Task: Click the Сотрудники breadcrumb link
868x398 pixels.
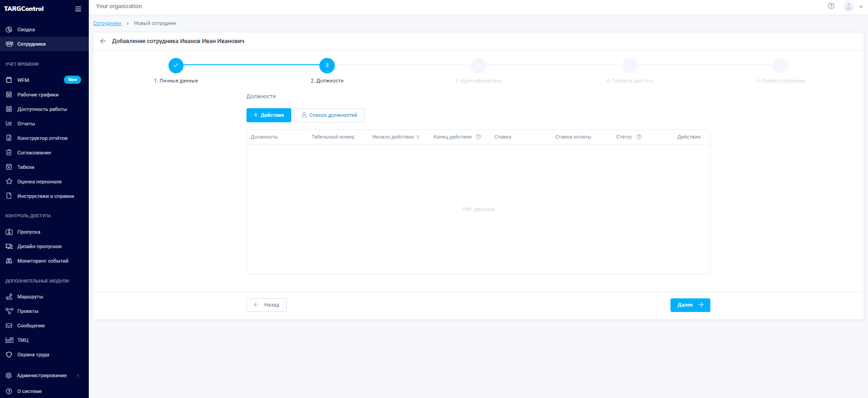Action: coord(107,24)
